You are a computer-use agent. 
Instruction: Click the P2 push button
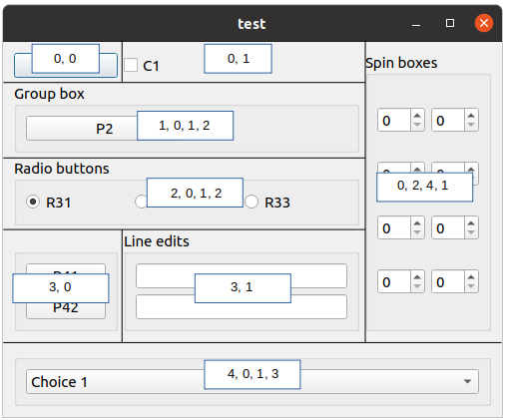click(x=82, y=129)
